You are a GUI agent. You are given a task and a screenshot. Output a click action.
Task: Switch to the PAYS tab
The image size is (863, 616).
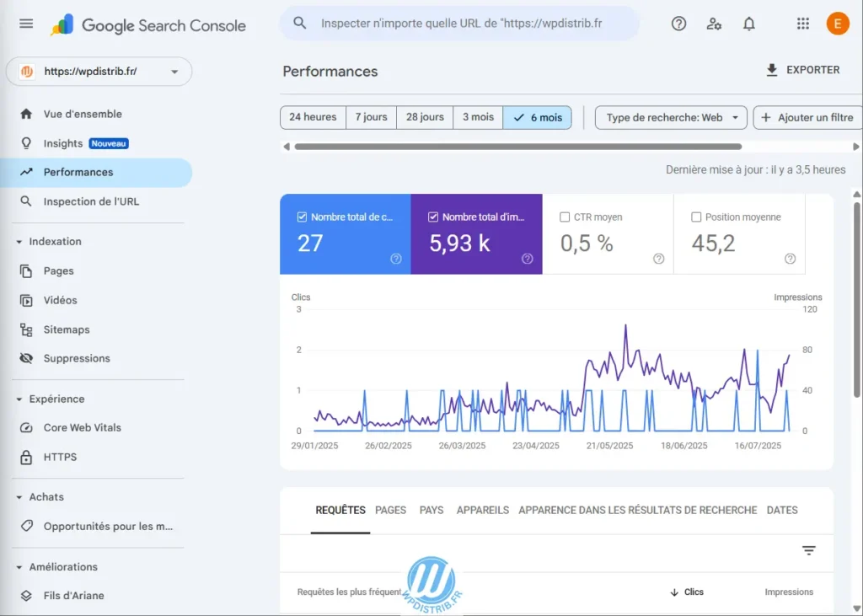click(x=431, y=511)
